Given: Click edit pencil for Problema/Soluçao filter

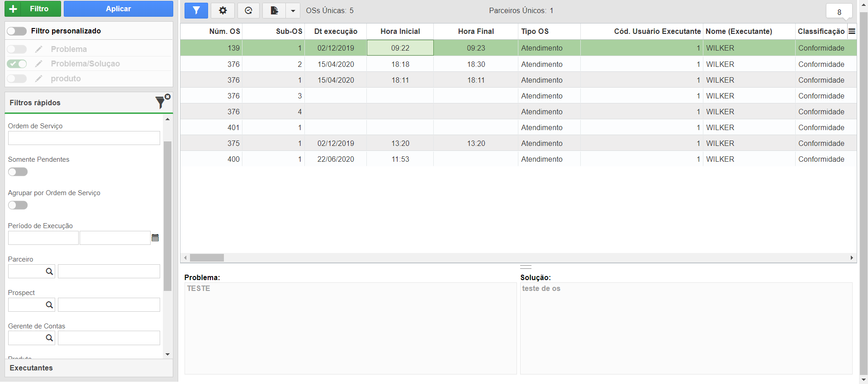Looking at the screenshot, I should tap(39, 64).
